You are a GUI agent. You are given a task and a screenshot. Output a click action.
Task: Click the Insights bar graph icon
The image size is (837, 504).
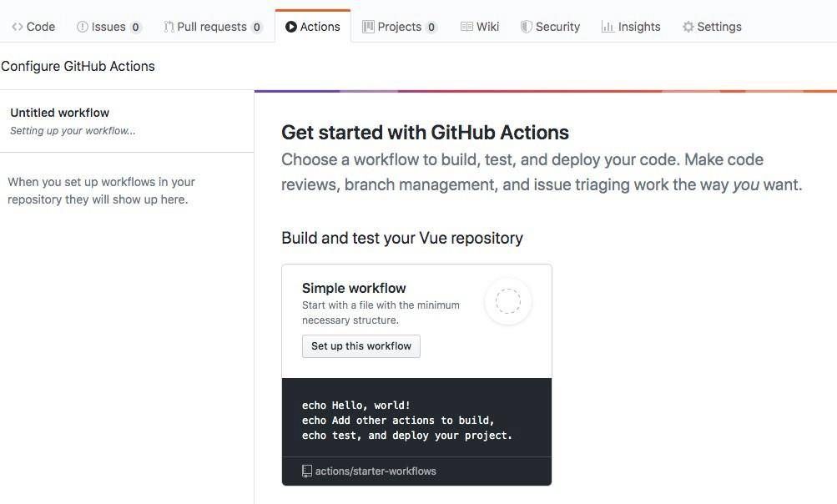point(608,27)
